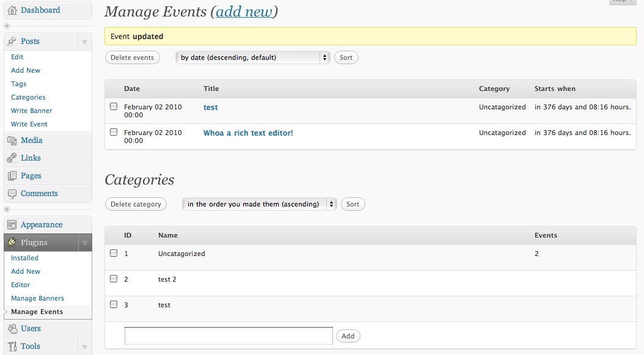Screen dimensions: 644x355
Task: Click the Dashboard house icon
Action: (x=12, y=10)
